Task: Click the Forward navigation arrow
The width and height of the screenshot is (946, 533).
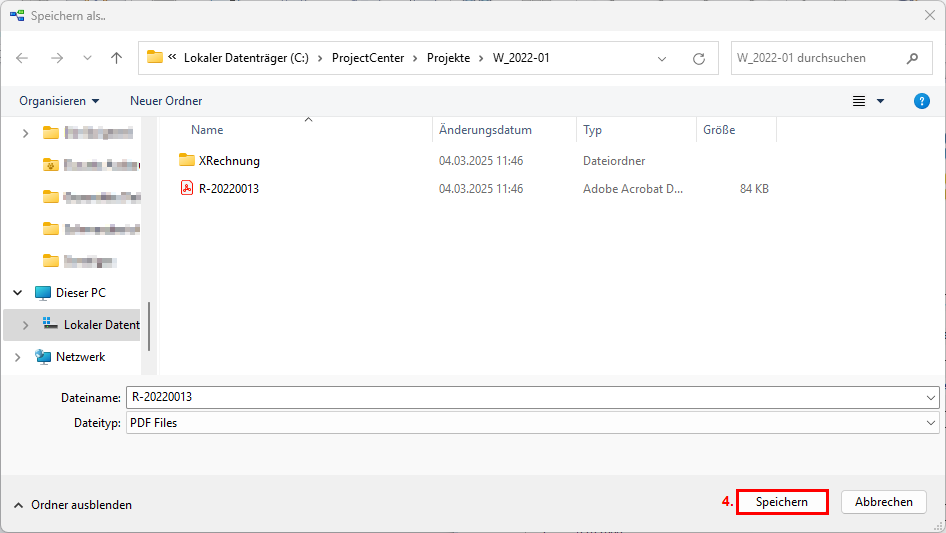Action: tap(56, 58)
